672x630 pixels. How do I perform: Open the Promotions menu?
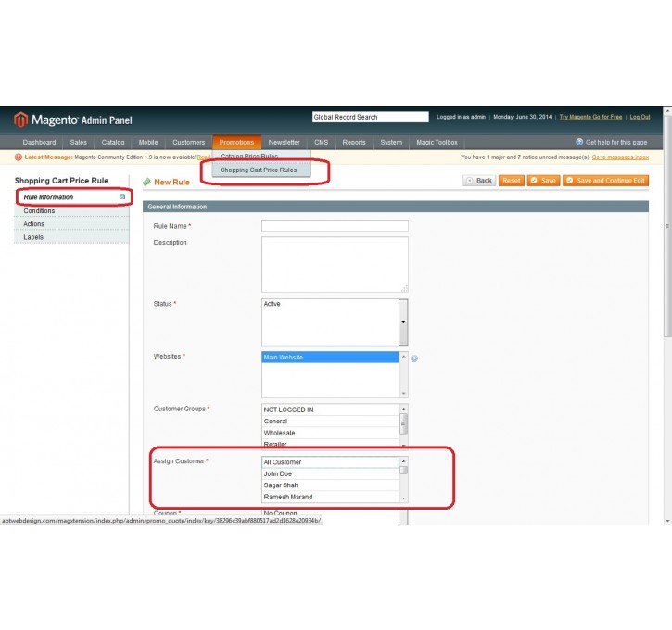tap(236, 142)
